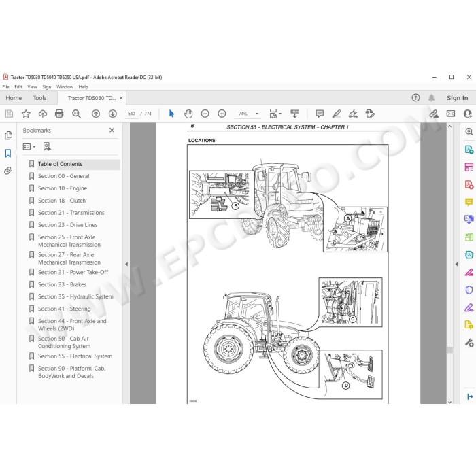Open Protect shield tool in right pane
This screenshot has width=476, height=476.
469,290
